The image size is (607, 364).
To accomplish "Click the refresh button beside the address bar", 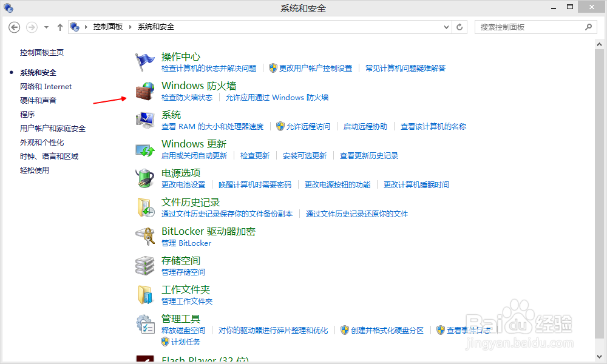I will pos(459,27).
